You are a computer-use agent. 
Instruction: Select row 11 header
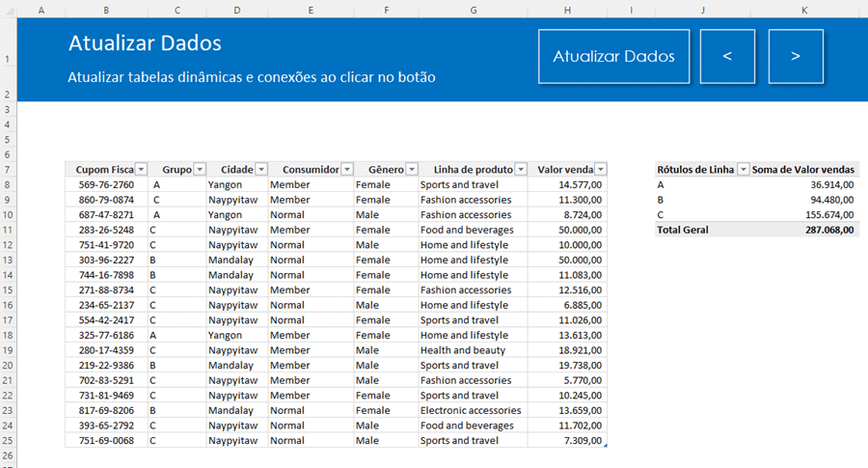[x=8, y=230]
